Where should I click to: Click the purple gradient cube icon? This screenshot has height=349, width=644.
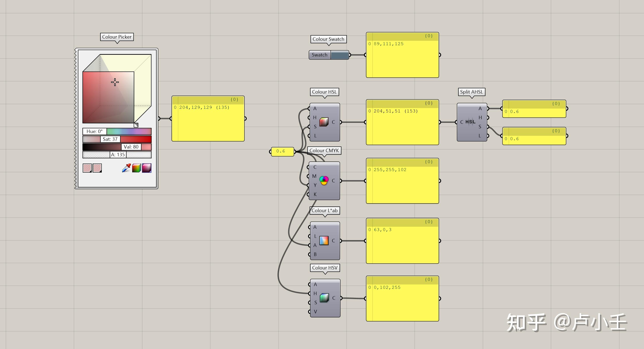[x=147, y=168]
